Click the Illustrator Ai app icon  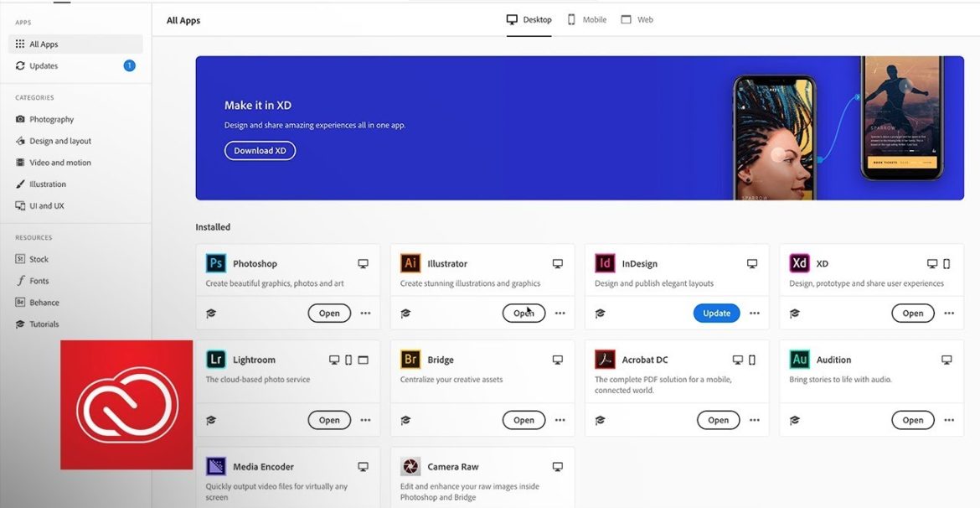410,263
